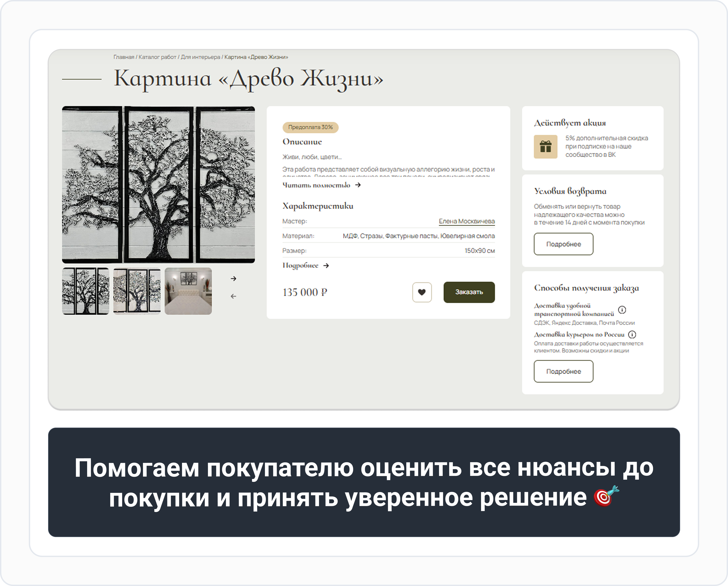Select the first tree painting thumbnail

[x=85, y=291]
